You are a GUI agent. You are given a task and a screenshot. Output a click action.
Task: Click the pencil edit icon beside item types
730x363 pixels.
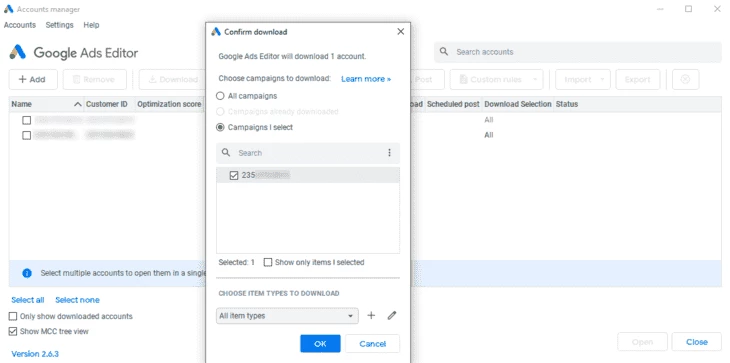[x=392, y=316]
